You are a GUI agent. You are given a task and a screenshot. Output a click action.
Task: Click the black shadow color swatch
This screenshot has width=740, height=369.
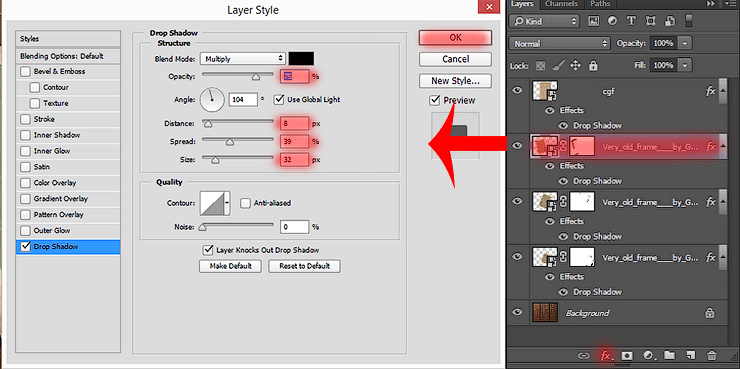[301, 59]
